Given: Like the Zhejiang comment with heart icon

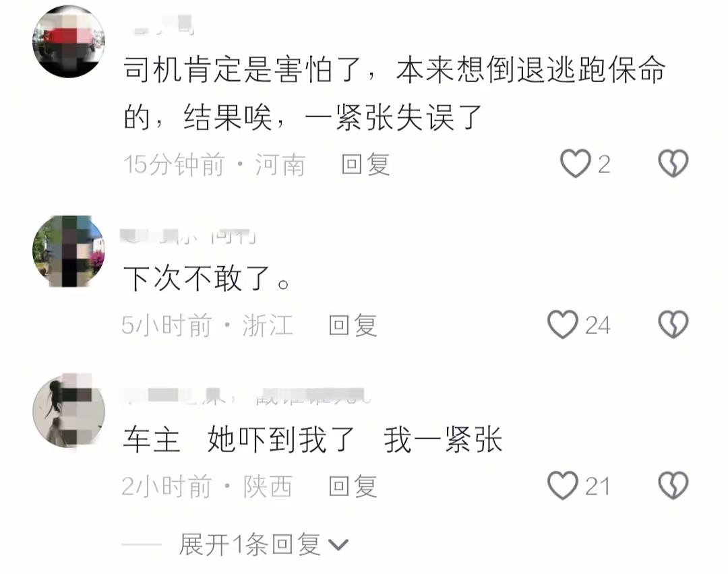Looking at the screenshot, I should tap(563, 324).
